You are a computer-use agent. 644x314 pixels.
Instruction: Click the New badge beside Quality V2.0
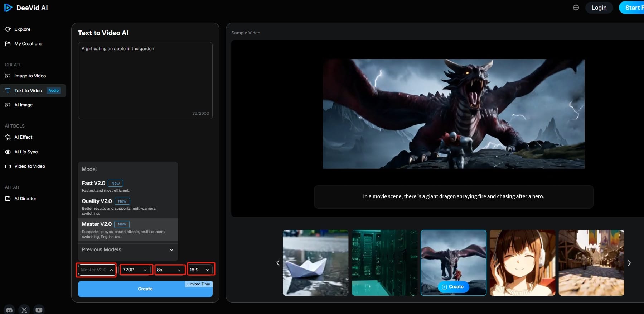[x=122, y=201]
